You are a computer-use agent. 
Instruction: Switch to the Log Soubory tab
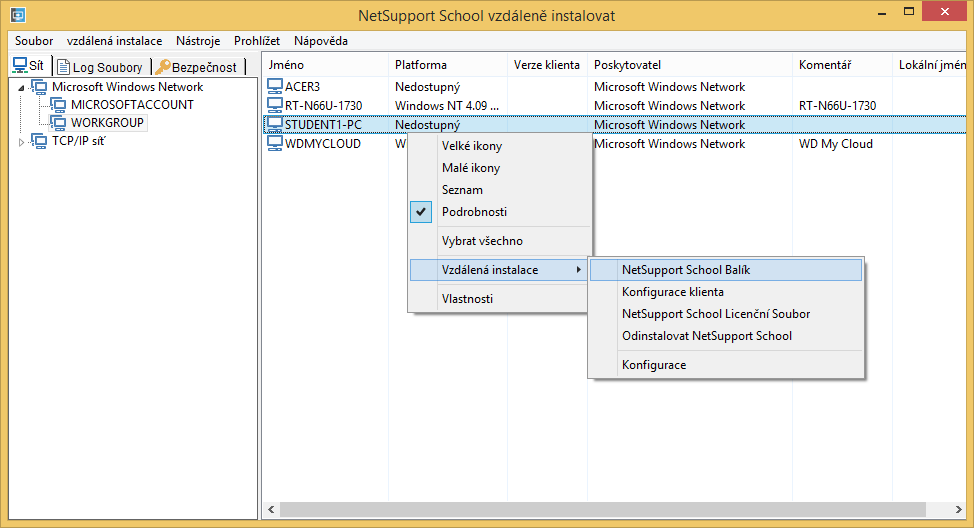coord(101,66)
